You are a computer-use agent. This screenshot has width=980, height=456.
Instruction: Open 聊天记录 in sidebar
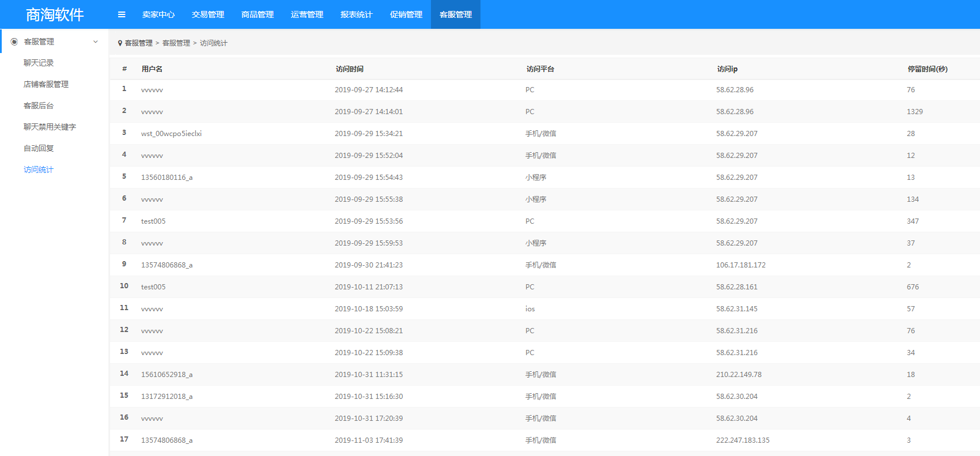click(x=39, y=63)
